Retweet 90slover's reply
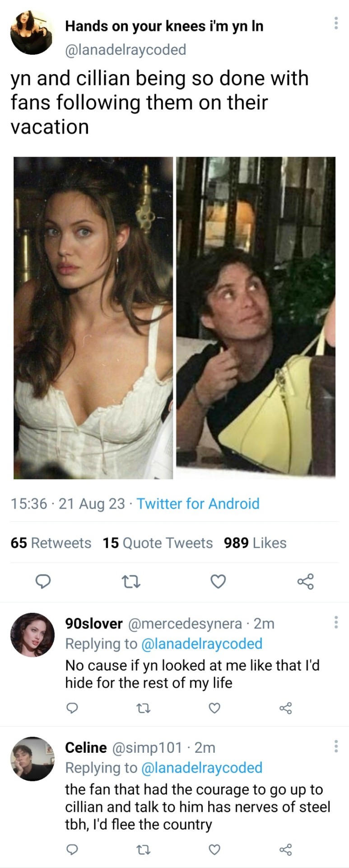Viewport: 349px width, 868px height. click(x=144, y=708)
